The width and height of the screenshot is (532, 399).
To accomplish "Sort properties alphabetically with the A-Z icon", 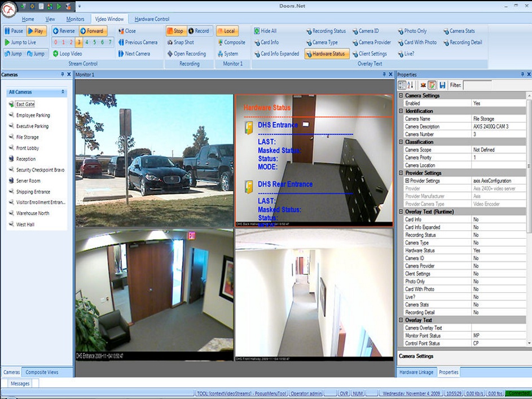I will (x=410, y=85).
